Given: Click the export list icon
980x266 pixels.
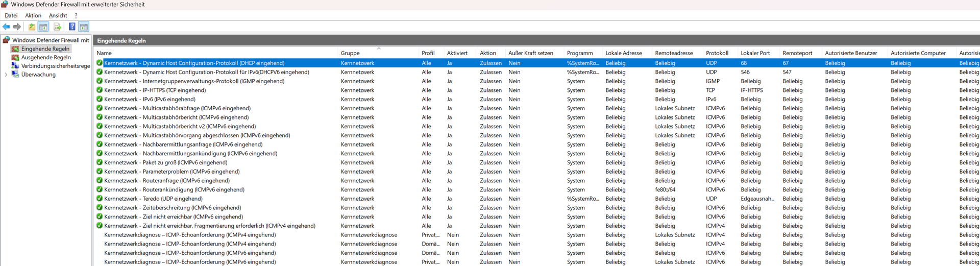Looking at the screenshot, I should [x=57, y=27].
